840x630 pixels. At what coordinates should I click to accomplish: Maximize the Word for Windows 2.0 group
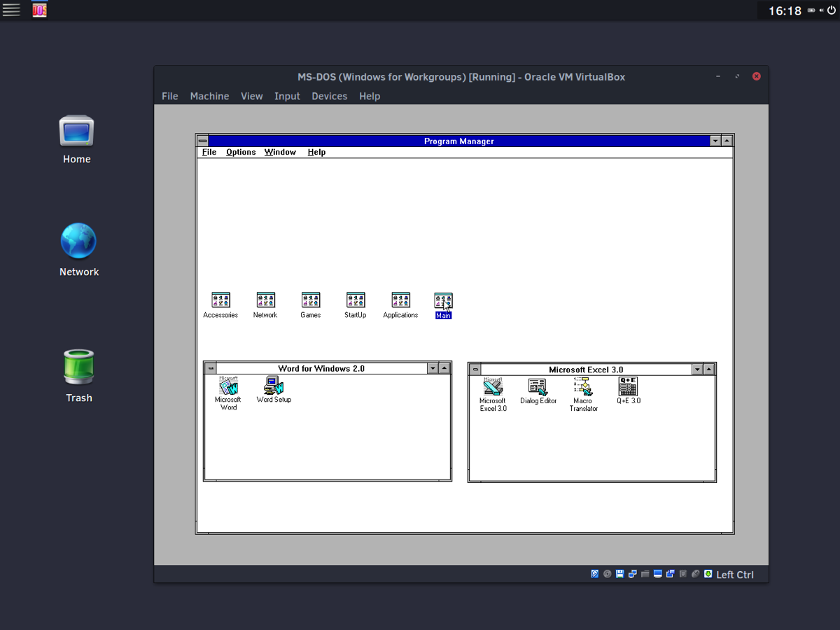(x=445, y=368)
